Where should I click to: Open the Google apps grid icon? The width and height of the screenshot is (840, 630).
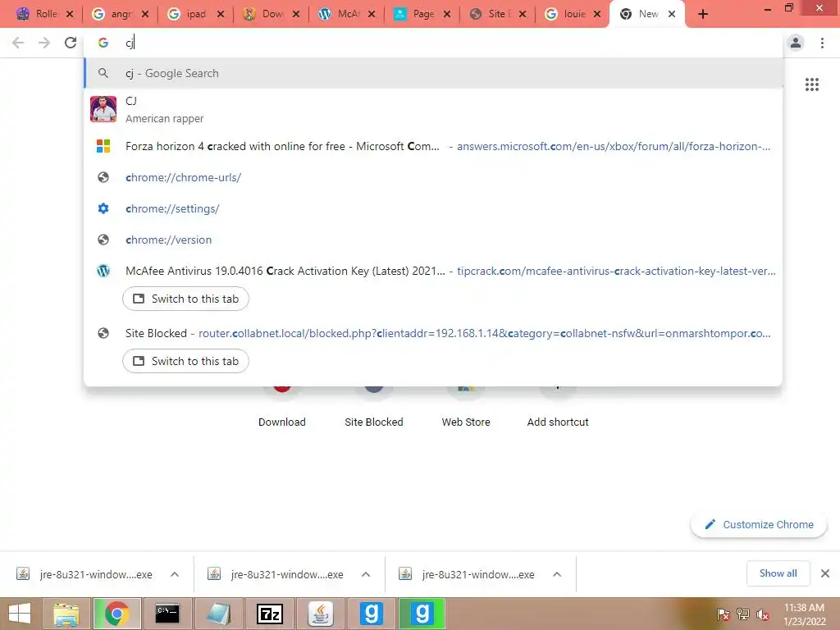pos(811,84)
